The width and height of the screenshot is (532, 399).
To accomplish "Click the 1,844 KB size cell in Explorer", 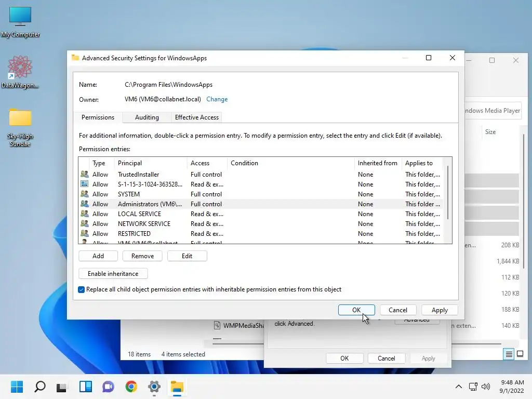I will click(508, 261).
